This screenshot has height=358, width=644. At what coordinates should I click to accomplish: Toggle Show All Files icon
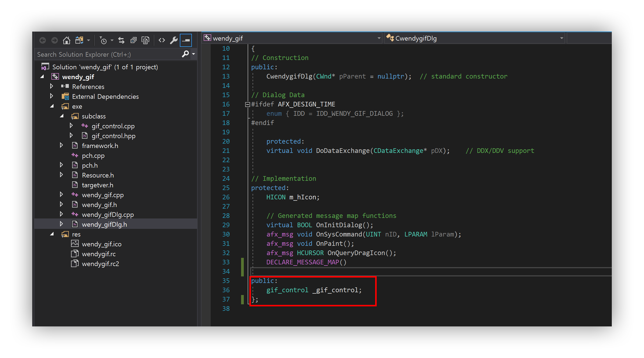tap(146, 40)
